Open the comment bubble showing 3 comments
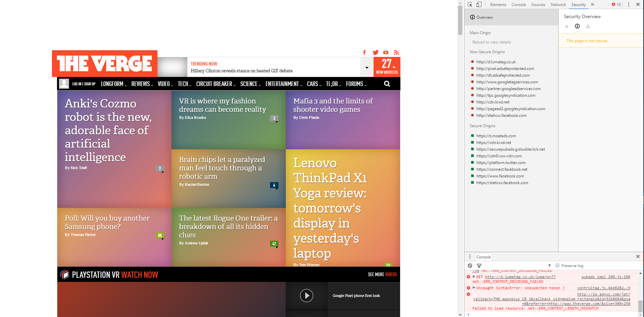The height and width of the screenshot is (317, 644). 274,118
